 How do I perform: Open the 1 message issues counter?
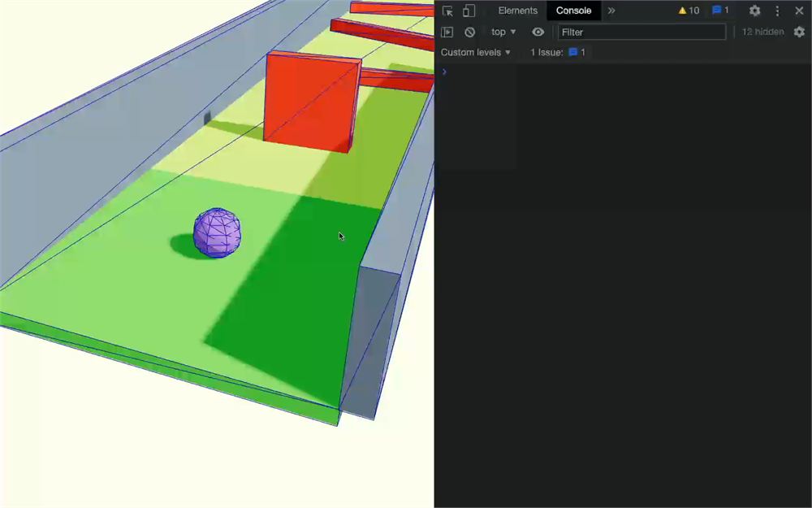coord(720,11)
